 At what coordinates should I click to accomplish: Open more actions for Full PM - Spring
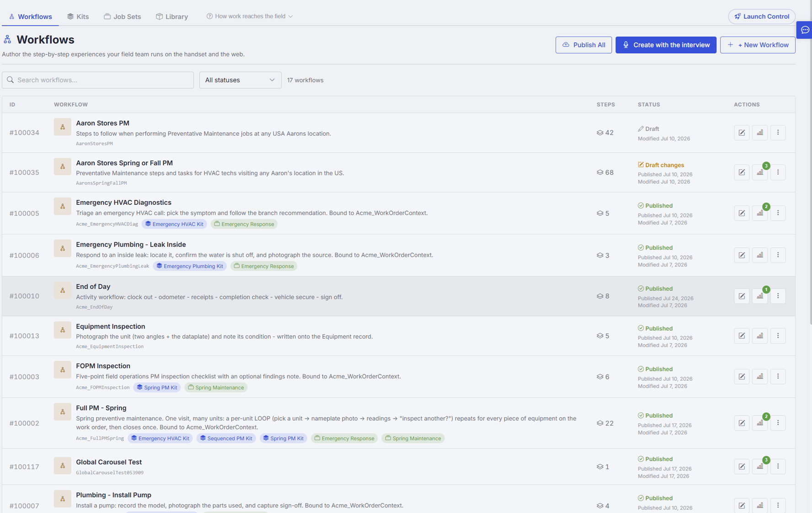[778, 423]
